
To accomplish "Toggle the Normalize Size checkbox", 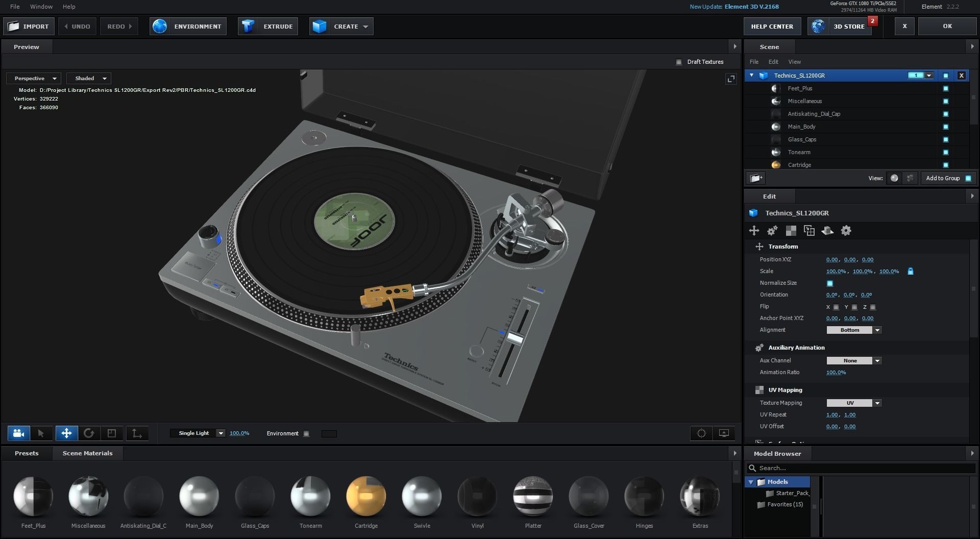I will pos(829,283).
